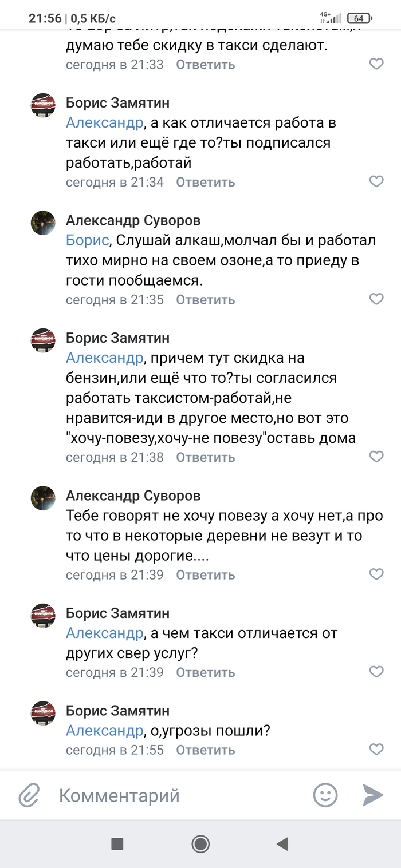The height and width of the screenshot is (868, 401).
Task: Open the Александр Суворов profile at 21:35
Action: pyautogui.click(x=133, y=221)
